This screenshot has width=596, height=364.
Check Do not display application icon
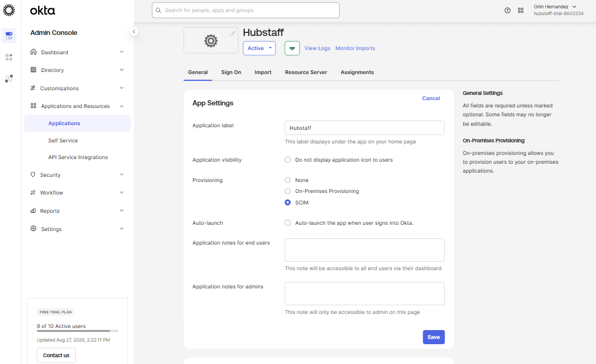coord(288,160)
